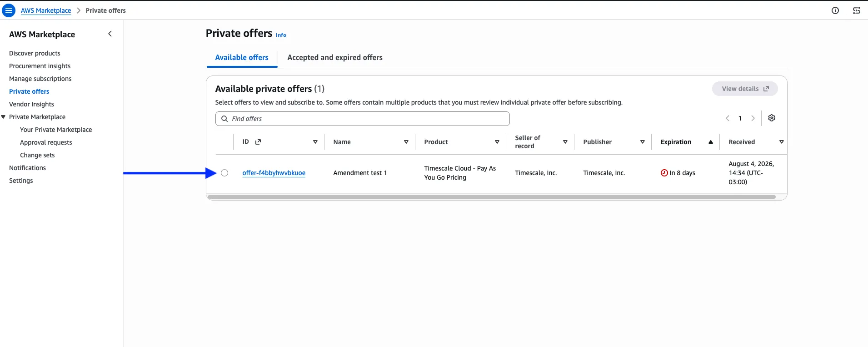The width and height of the screenshot is (868, 347).
Task: Open Your Private Marketplace sidebar item
Action: (x=56, y=130)
